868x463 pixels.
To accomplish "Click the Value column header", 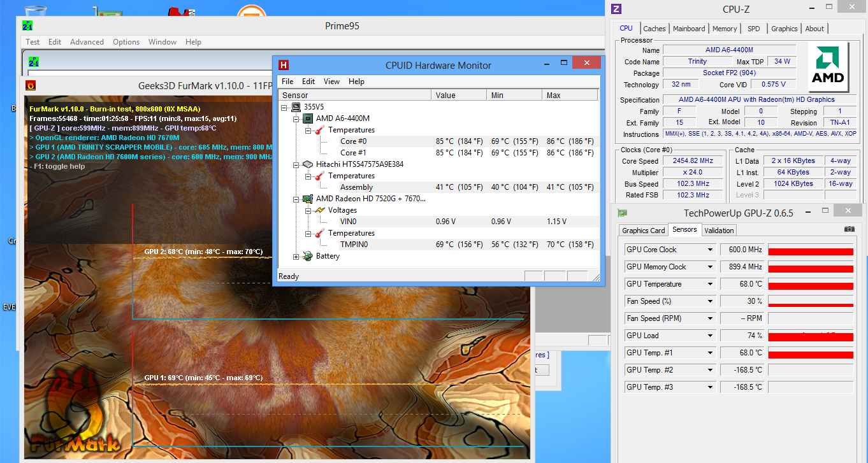I will (x=459, y=95).
